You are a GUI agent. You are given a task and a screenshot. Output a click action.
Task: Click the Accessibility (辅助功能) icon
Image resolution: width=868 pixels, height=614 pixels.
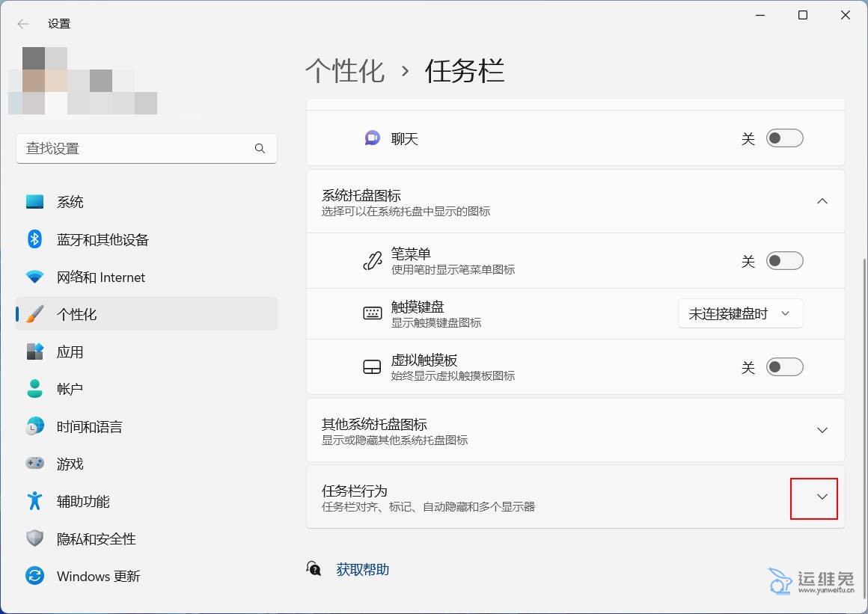(34, 501)
